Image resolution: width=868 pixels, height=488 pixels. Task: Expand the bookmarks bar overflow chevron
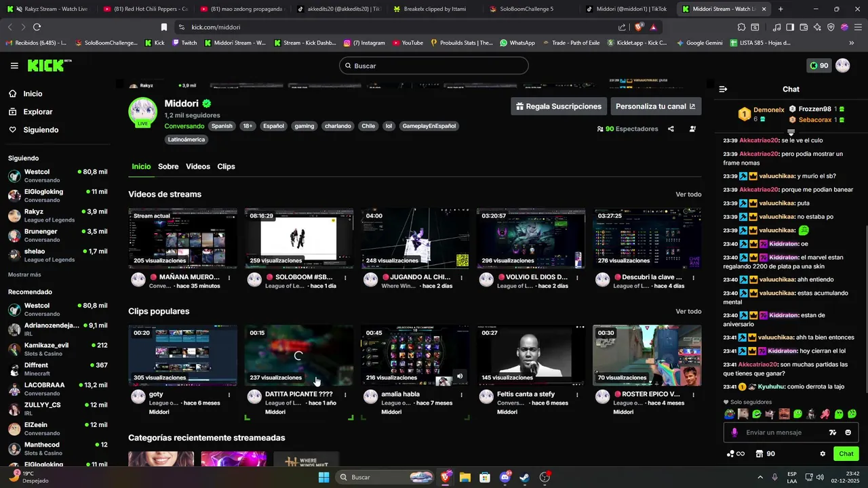[x=851, y=43]
